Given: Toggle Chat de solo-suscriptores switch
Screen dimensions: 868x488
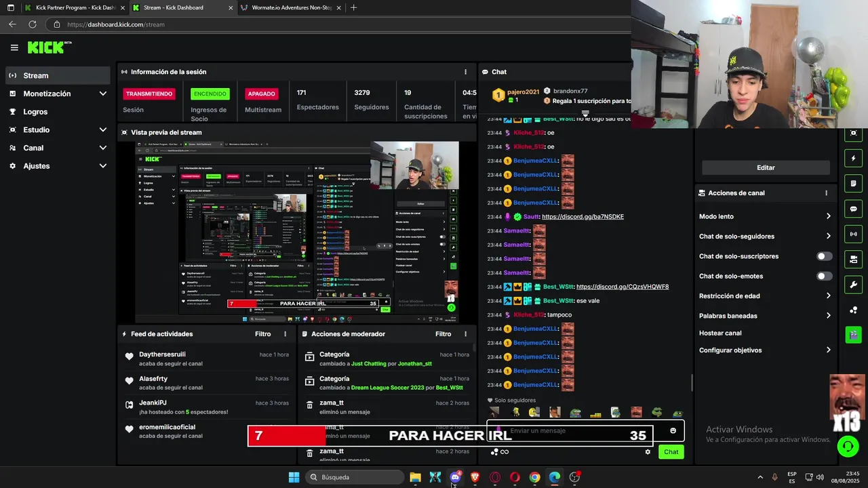Looking at the screenshot, I should click(824, 256).
